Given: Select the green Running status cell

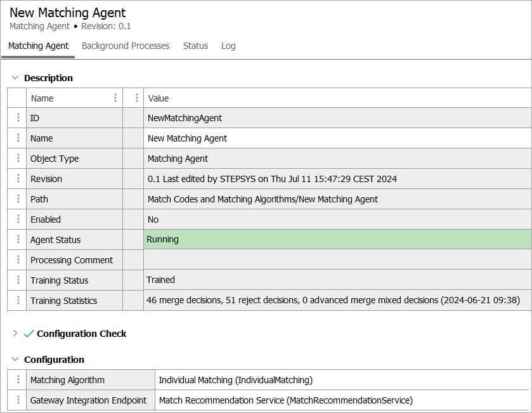Looking at the screenshot, I should tap(337, 240).
